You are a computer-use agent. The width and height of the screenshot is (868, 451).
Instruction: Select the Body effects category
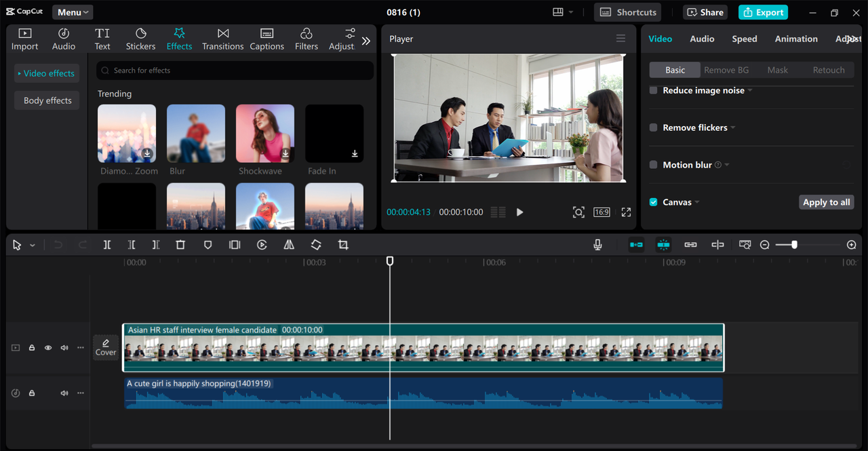(x=47, y=100)
